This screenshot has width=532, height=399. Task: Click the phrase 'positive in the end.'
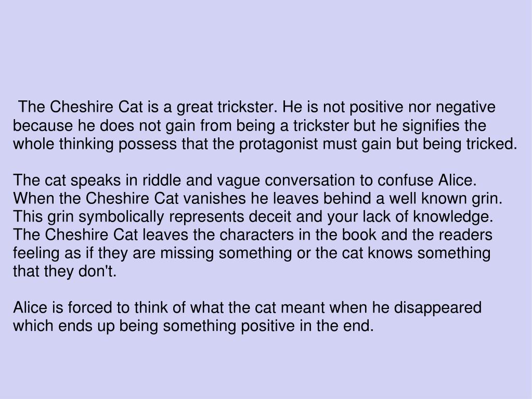click(307, 326)
